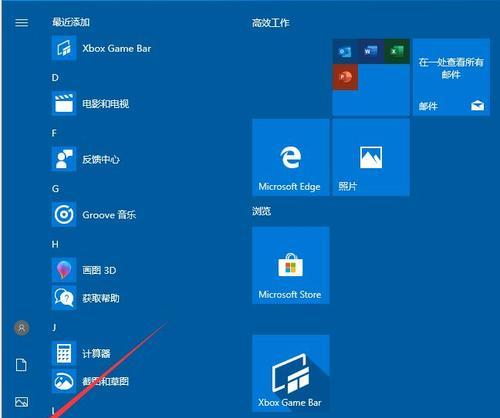The height and width of the screenshot is (418, 500).
Task: Open Pictures icon in Start sidebar
Action: [x=22, y=402]
